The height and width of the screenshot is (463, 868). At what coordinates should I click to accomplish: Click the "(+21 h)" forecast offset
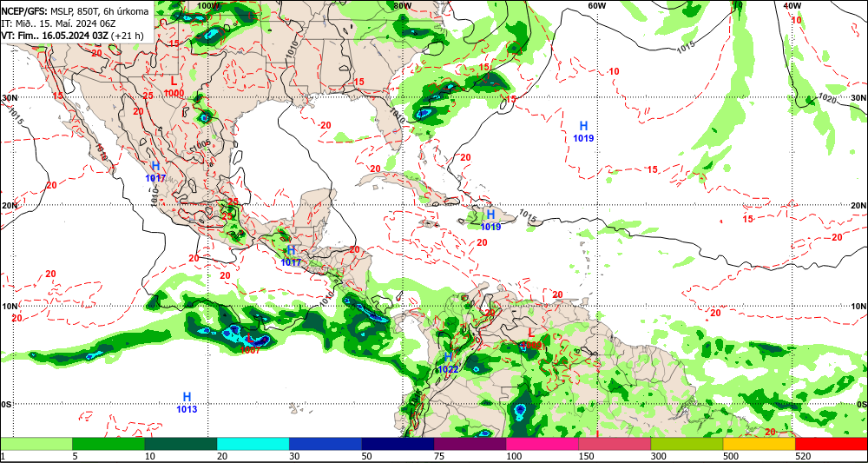128,36
